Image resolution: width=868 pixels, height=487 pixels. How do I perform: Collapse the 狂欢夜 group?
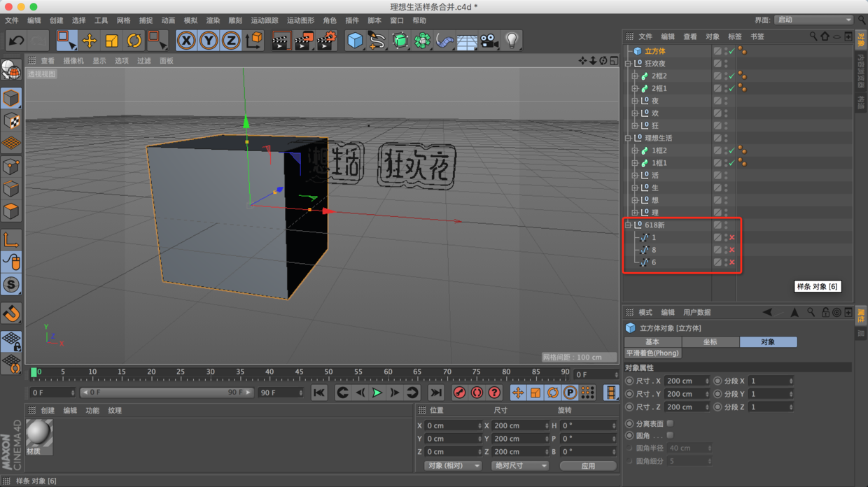629,63
